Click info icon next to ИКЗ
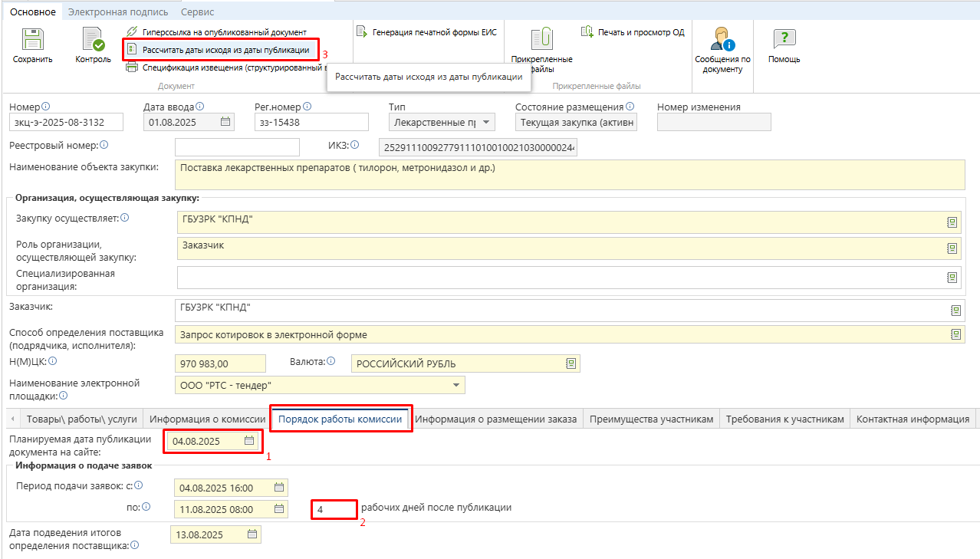This screenshot has height=559, width=980. tap(354, 144)
